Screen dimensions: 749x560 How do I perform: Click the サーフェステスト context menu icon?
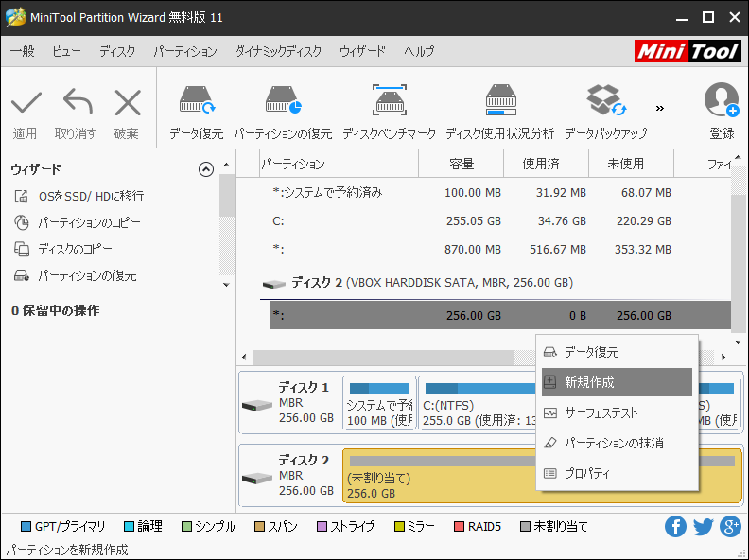click(550, 412)
